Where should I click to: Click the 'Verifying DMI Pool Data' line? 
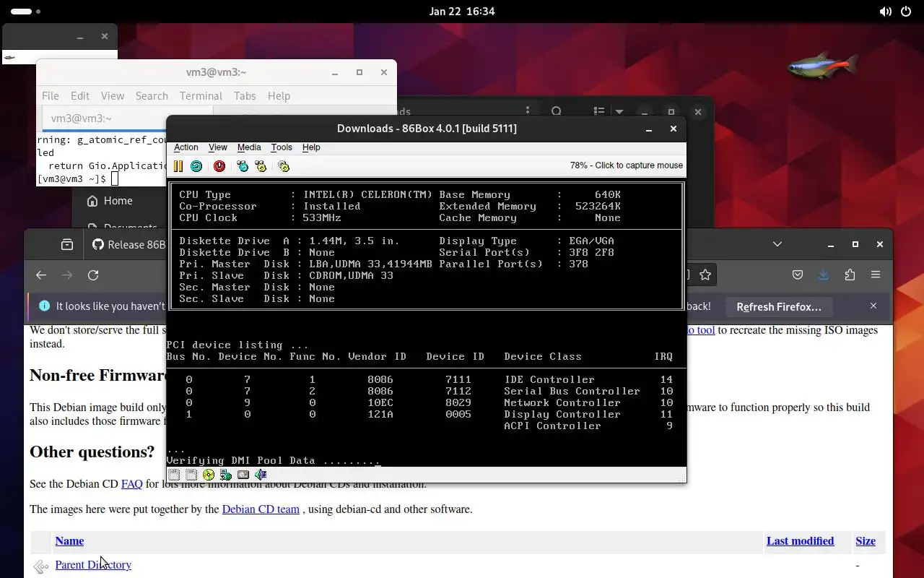[x=273, y=460]
